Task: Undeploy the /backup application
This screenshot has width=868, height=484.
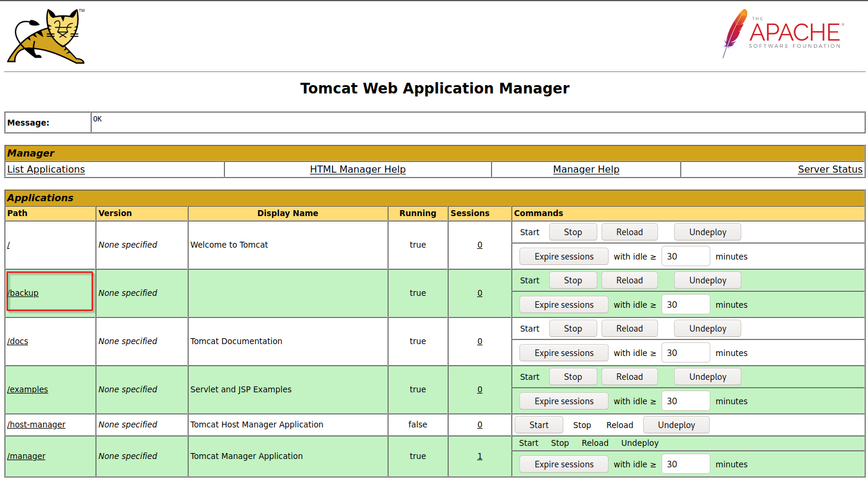Action: coord(707,280)
